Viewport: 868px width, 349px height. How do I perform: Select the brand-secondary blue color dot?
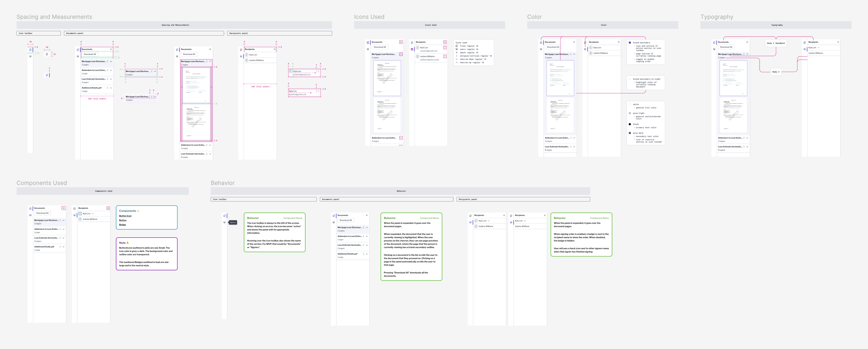[630, 43]
